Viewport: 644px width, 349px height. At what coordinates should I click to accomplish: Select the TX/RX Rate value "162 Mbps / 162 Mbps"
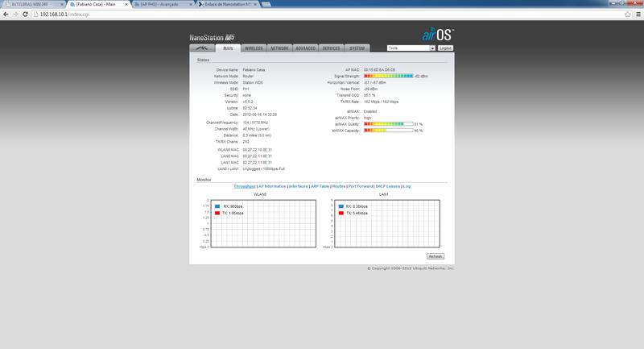[381, 102]
